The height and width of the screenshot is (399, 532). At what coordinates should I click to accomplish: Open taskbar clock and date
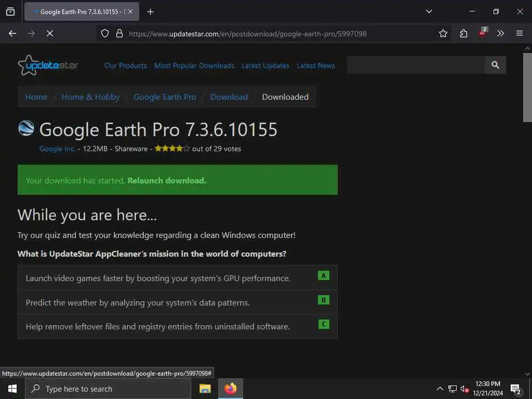(x=488, y=389)
